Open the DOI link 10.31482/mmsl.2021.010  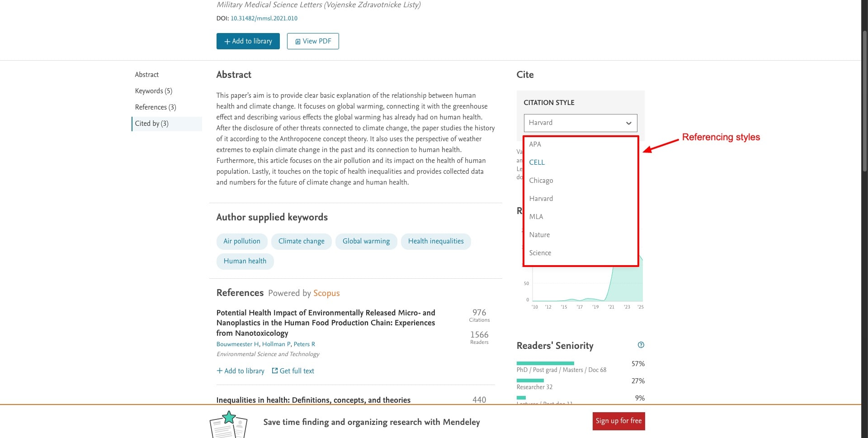(264, 19)
